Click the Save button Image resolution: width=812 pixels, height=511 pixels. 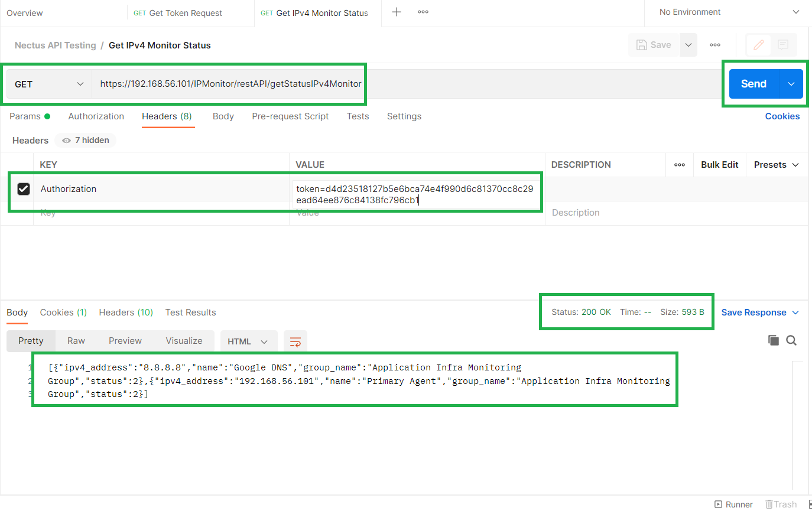coord(654,45)
